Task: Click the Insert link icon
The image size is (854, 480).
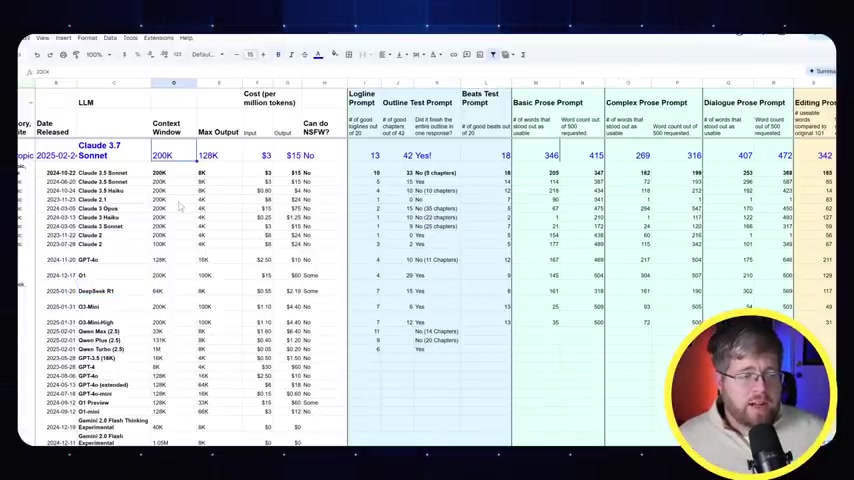Action: (x=453, y=55)
